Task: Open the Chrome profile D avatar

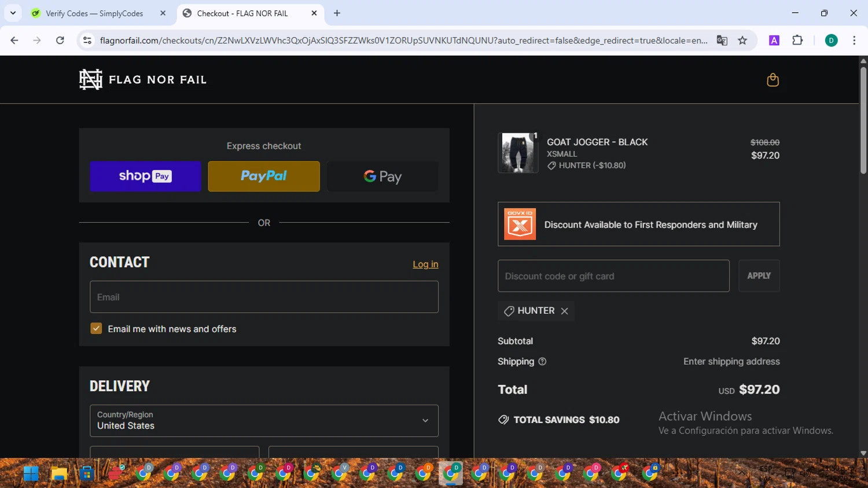Action: coord(831,41)
